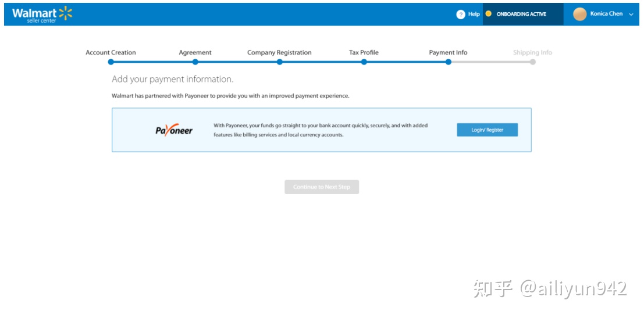Click the 'Walmart has partnered with Payoneer' sentence
Viewport: 644px width, 318px height.
pyautogui.click(x=230, y=96)
